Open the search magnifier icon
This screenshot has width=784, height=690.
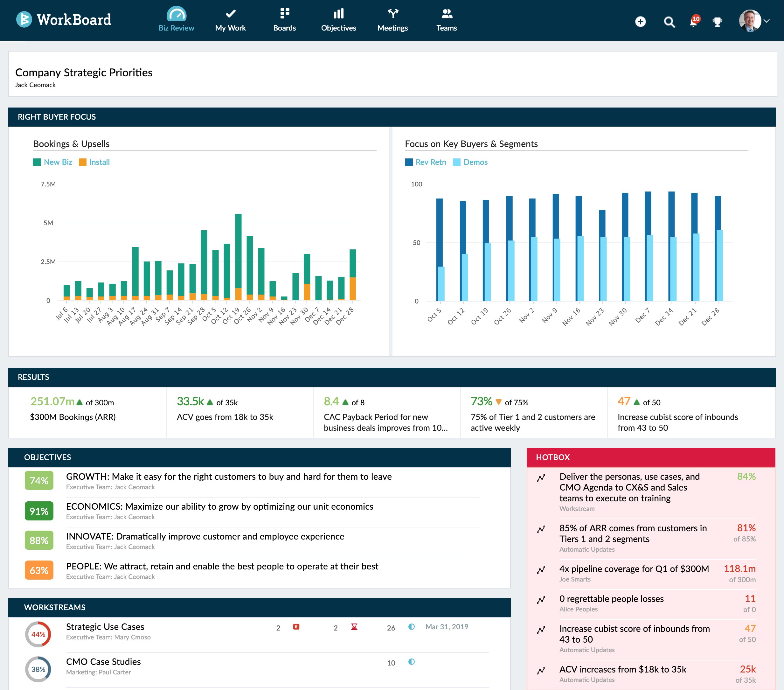[669, 22]
